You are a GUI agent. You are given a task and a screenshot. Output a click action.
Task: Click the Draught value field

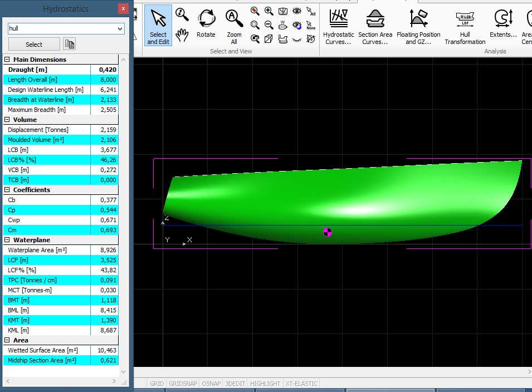[x=104, y=70]
